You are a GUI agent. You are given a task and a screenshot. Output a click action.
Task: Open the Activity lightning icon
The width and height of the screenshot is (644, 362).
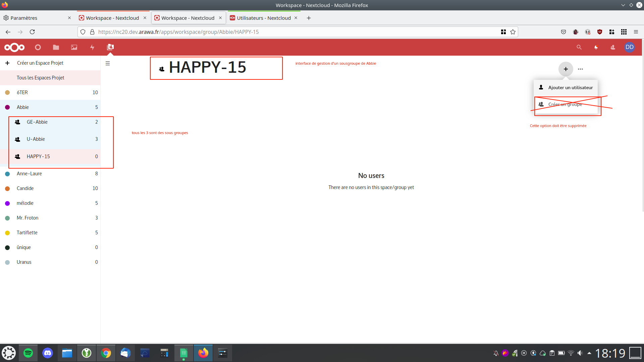(x=92, y=47)
